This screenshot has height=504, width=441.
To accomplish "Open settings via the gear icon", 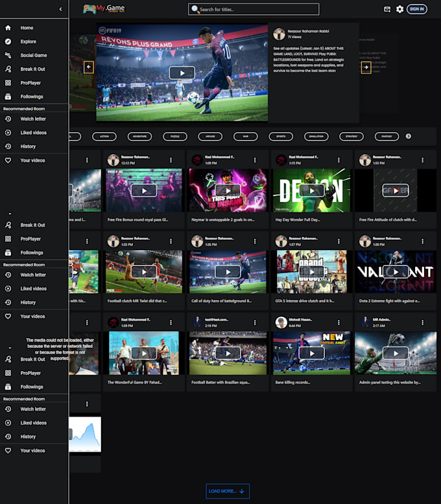I will pos(399,9).
